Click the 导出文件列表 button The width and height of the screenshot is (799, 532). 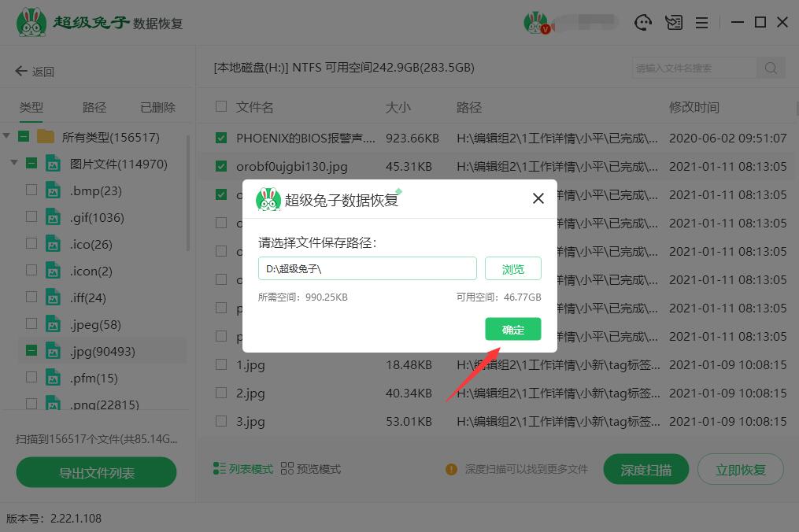(96, 472)
